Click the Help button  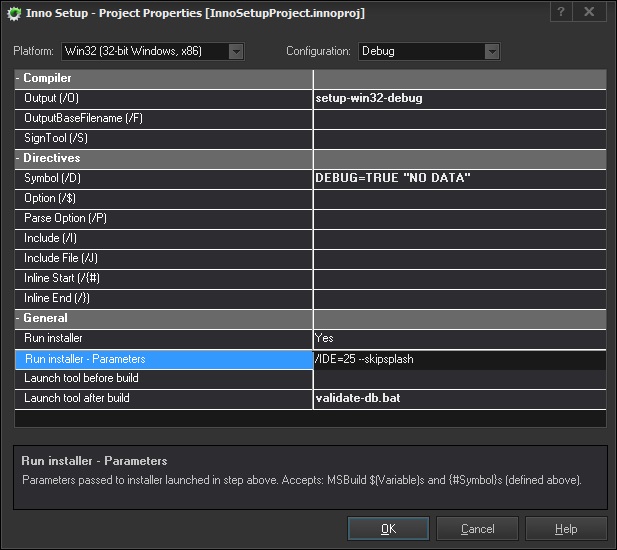coord(566,529)
